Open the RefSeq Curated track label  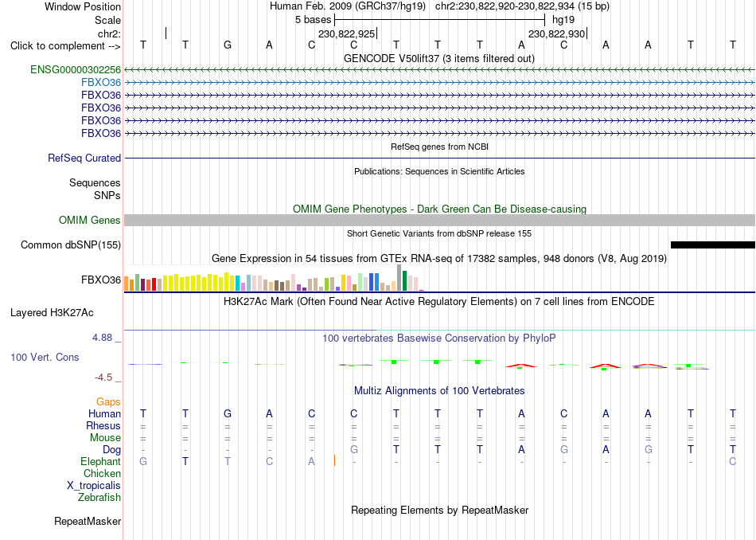[84, 158]
